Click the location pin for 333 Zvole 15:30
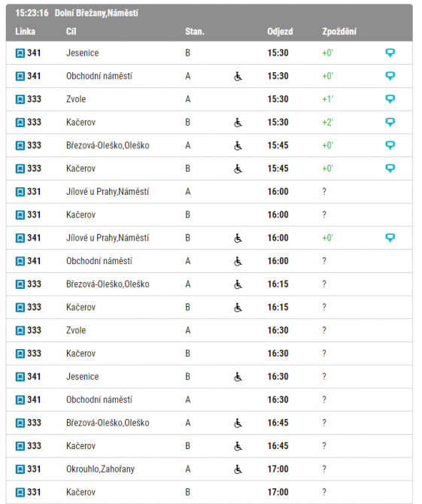The height and width of the screenshot is (504, 422). (390, 99)
